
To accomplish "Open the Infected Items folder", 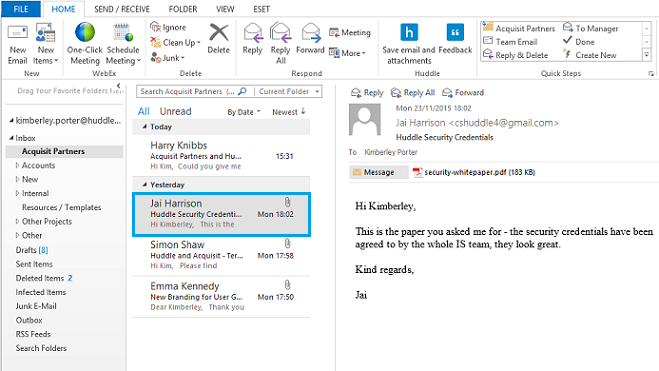I will (41, 292).
